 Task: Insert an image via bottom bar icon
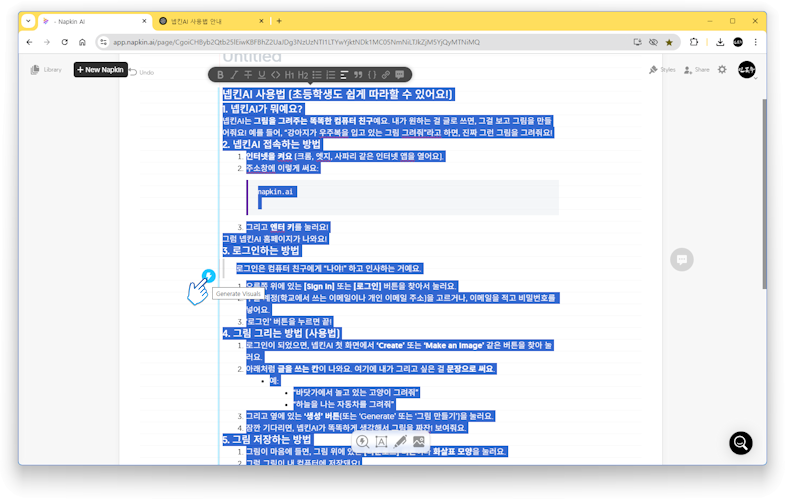tap(419, 441)
